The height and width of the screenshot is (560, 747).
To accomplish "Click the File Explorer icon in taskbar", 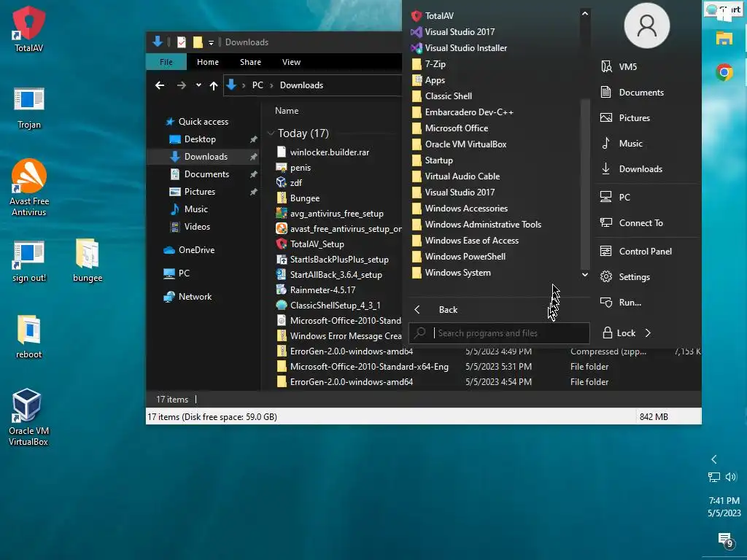I will pyautogui.click(x=724, y=38).
